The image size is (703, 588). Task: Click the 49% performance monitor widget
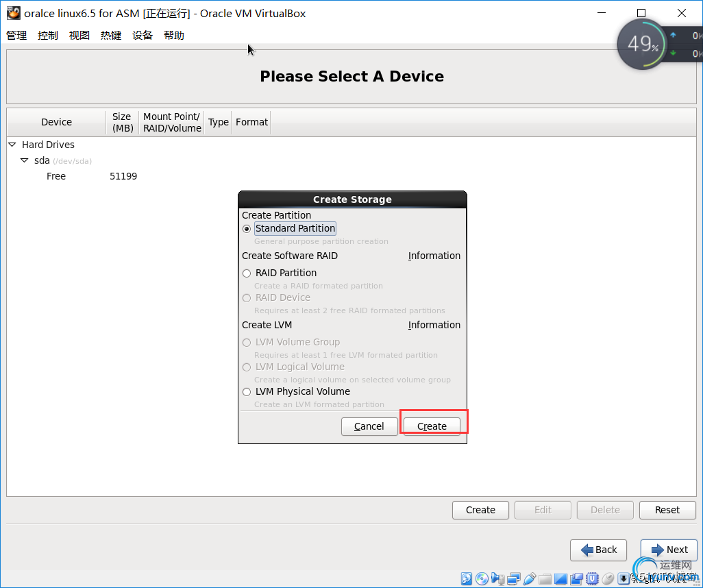[642, 44]
